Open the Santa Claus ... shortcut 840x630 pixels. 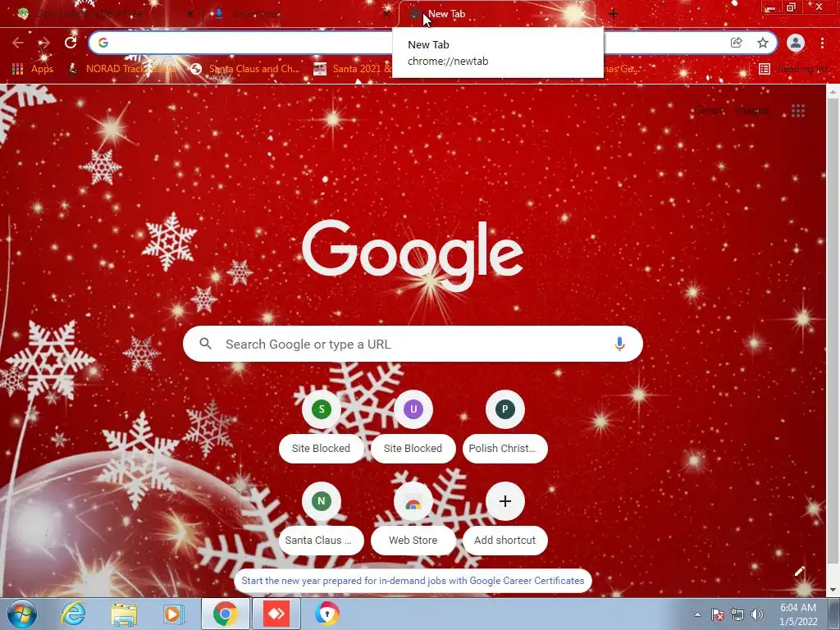tap(322, 518)
